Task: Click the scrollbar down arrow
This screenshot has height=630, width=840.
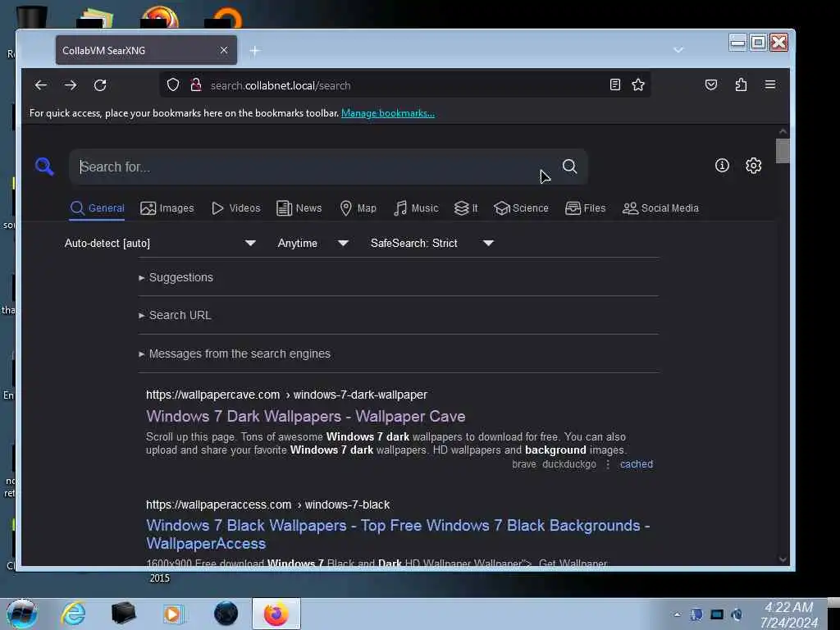Action: pos(783,559)
